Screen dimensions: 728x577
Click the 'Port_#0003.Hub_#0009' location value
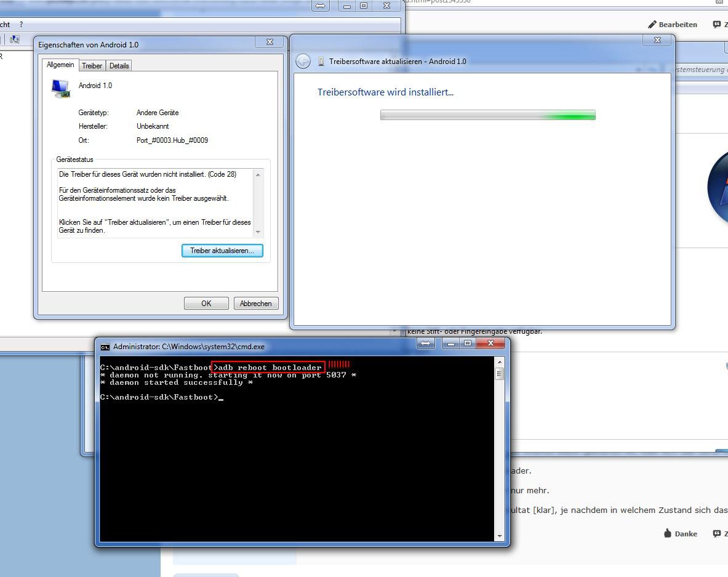172,140
